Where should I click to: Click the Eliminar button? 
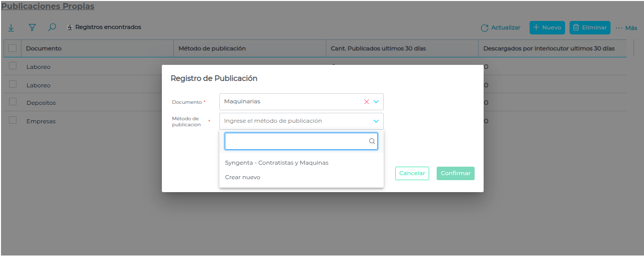[x=590, y=28]
